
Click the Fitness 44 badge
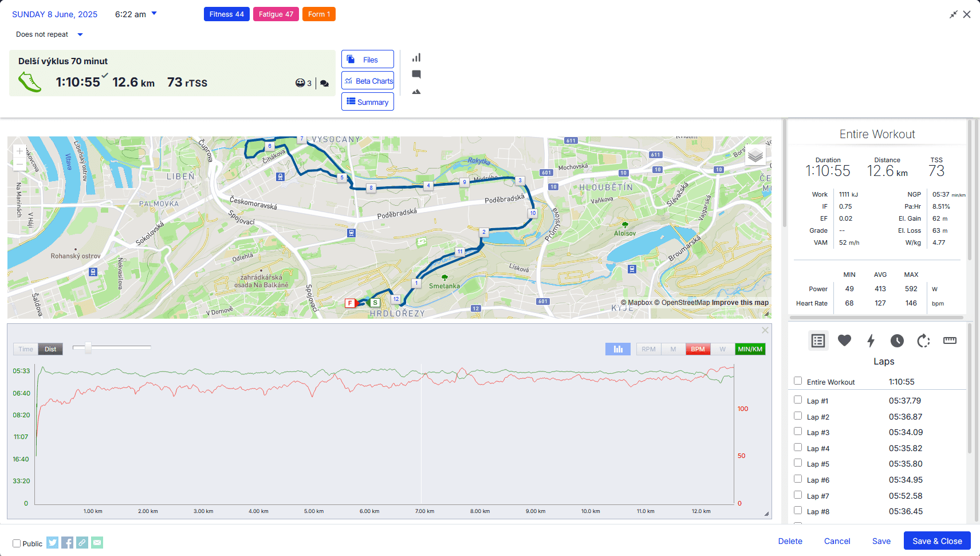(226, 14)
